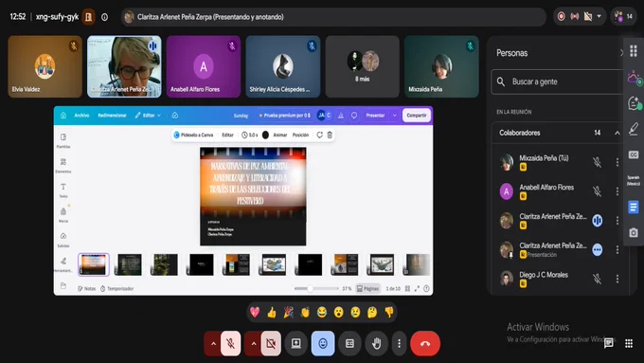Turn on captions button in call bar

[349, 343]
